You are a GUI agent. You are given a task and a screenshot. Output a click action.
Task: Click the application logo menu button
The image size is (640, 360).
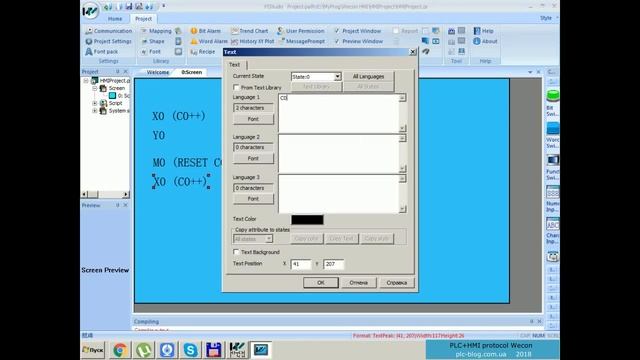[90, 11]
